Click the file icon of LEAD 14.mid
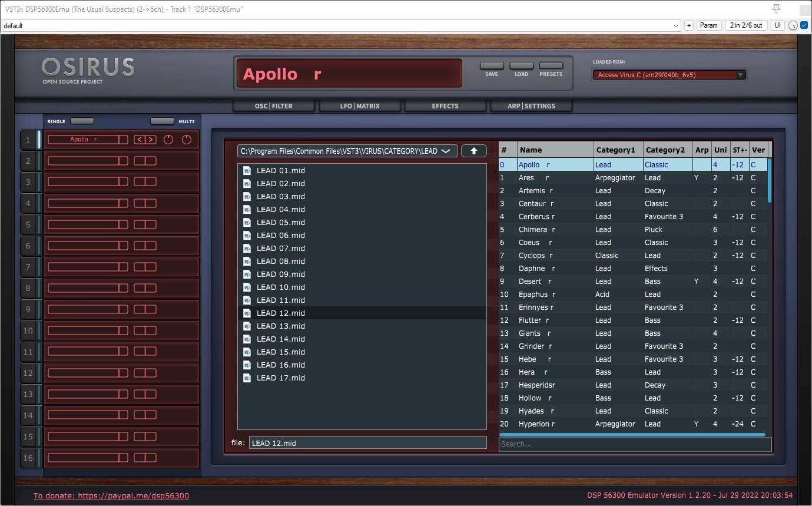Screen dimensions: 812x506 pos(247,339)
